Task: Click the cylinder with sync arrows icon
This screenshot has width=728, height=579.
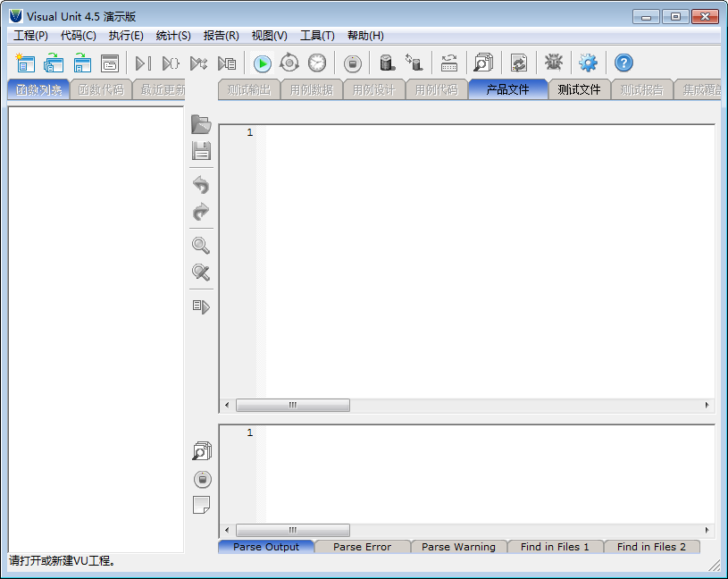Action: (414, 63)
